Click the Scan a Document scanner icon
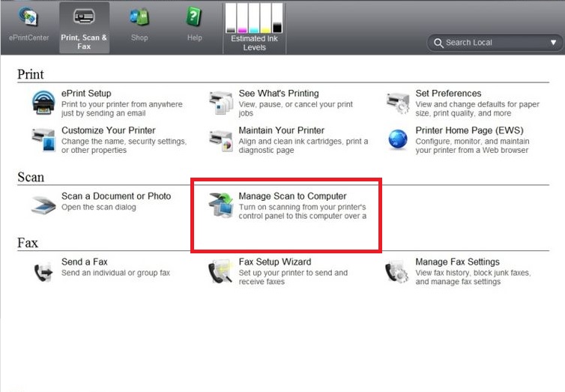 [43, 205]
